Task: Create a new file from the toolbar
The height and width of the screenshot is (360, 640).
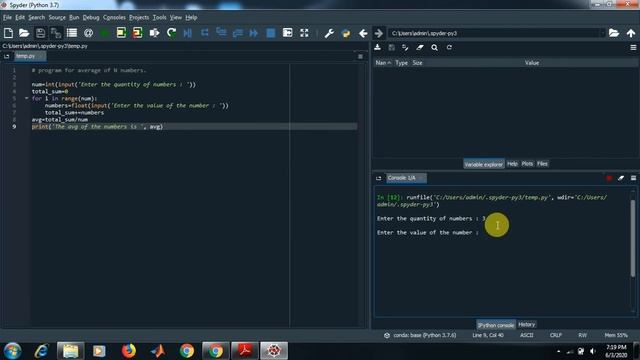Action: pos(8,33)
